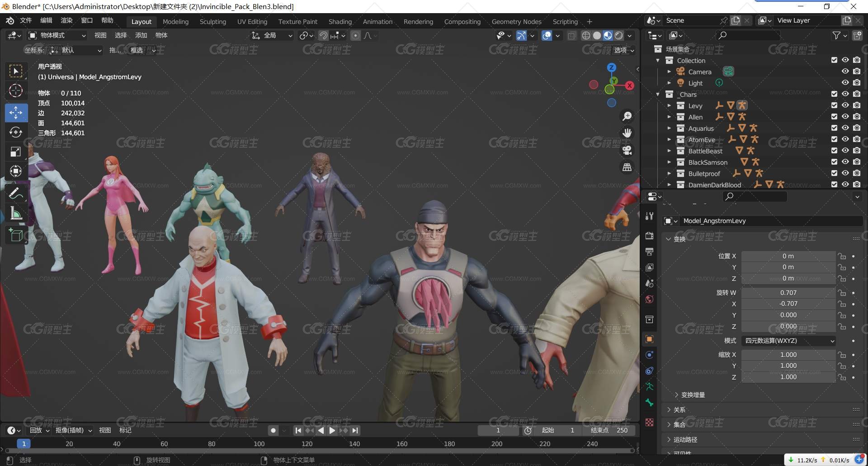
Task: Switch perspective/orthographic grid icon
Action: [627, 167]
